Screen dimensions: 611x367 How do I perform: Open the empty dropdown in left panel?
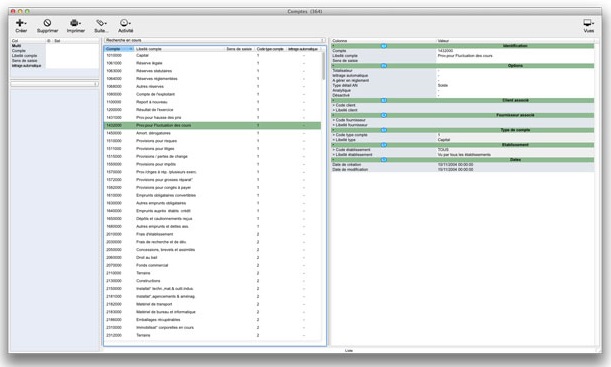[55, 84]
